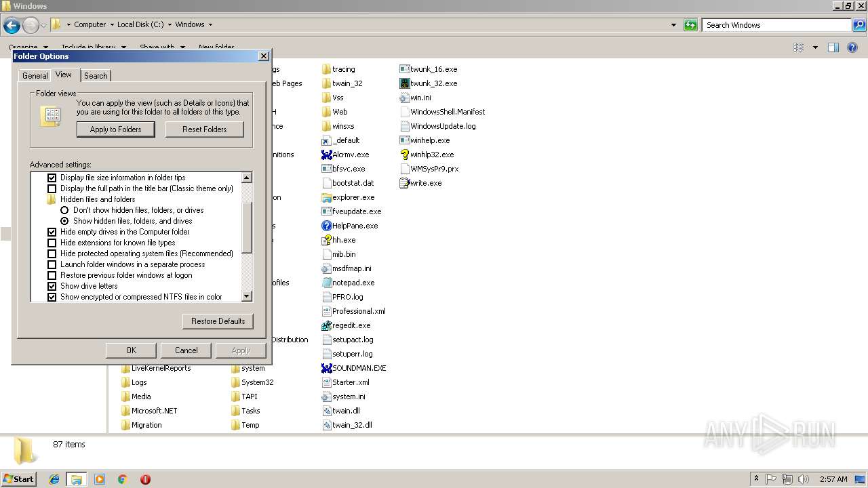Enable Launch folder windows in separate process

52,264
